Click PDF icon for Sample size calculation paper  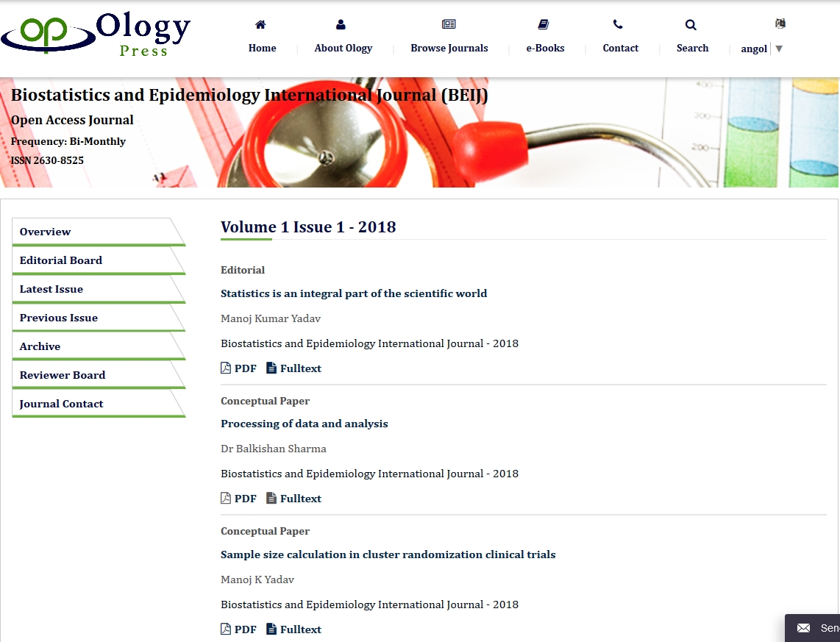click(x=226, y=629)
